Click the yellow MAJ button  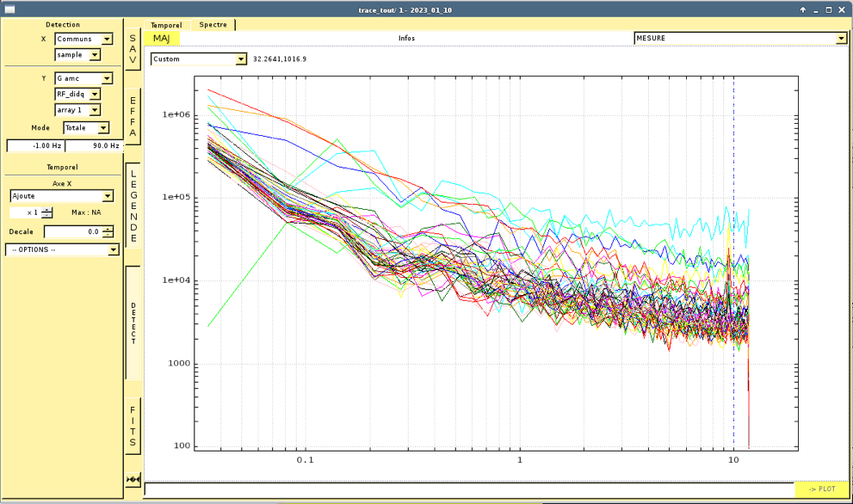coord(162,38)
